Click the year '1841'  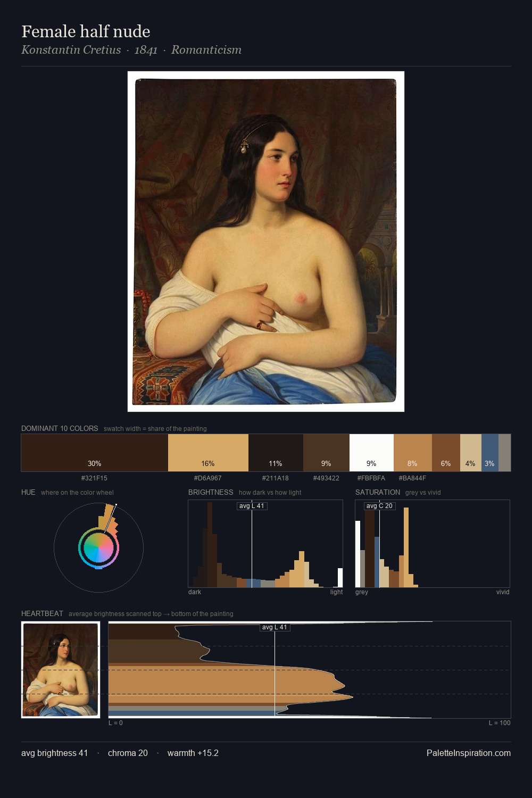(x=146, y=50)
